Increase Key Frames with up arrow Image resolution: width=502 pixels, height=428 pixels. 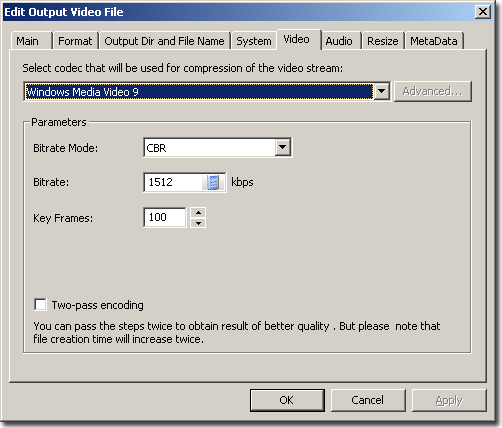pos(198,212)
